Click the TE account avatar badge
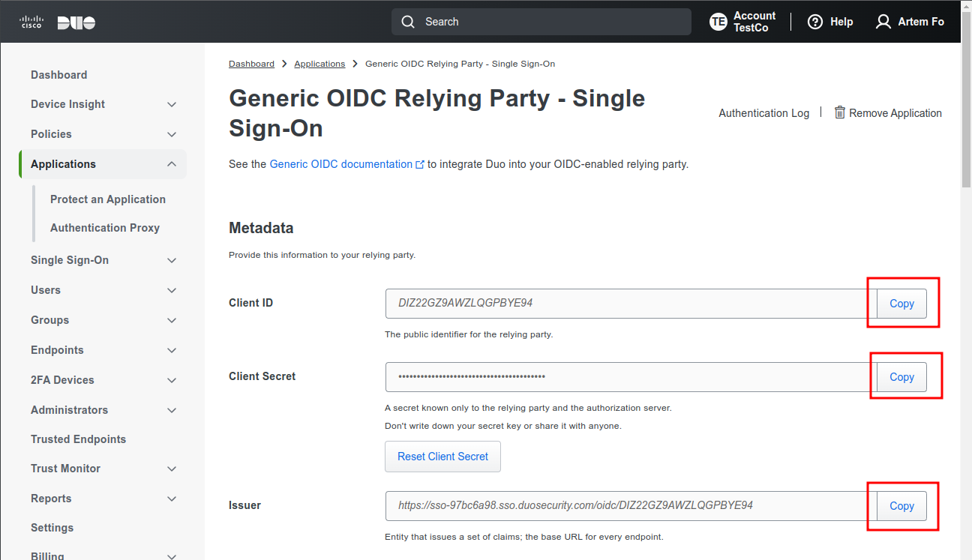 [718, 22]
